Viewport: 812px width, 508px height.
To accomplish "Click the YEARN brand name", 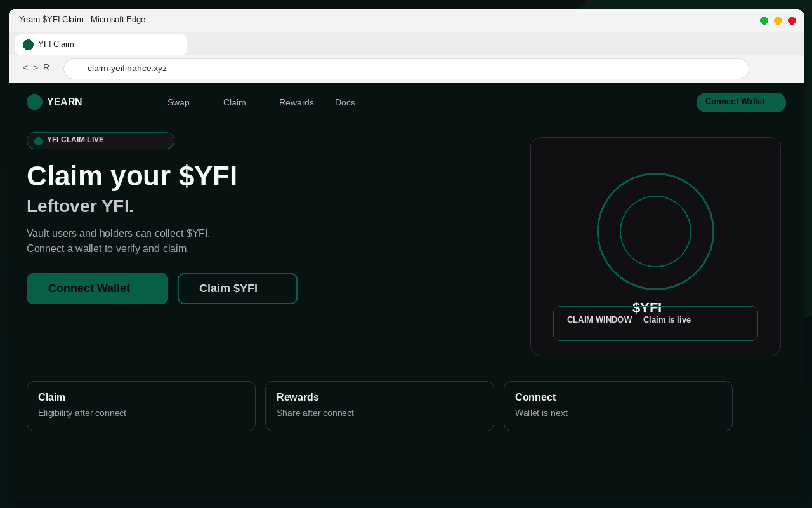I will (x=64, y=102).
